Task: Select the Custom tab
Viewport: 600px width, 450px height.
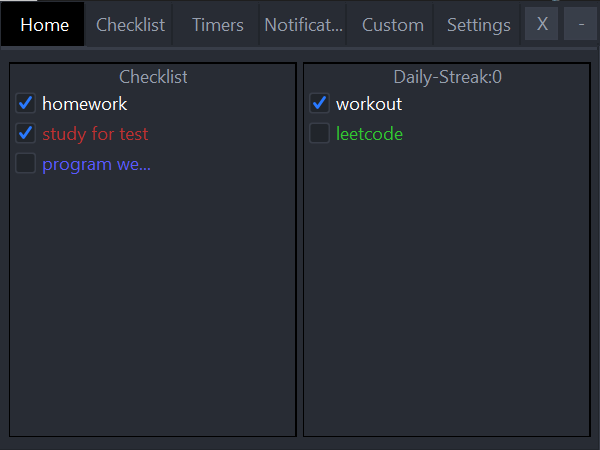Action: click(x=393, y=25)
